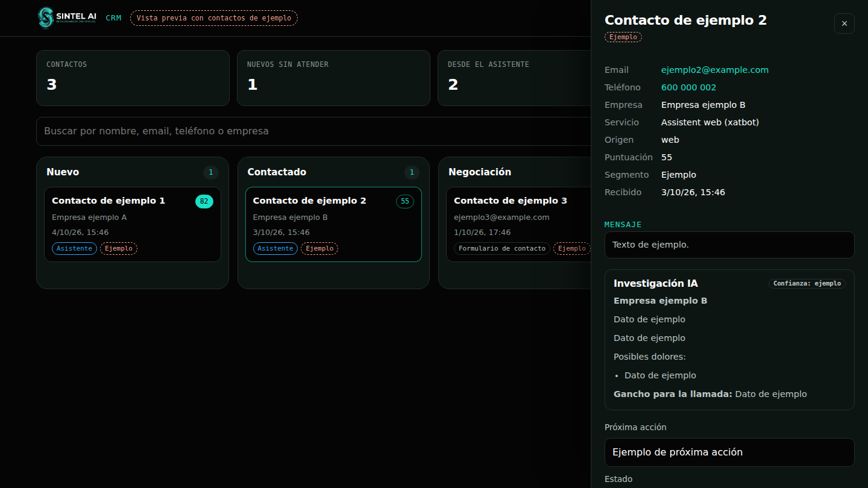This screenshot has height=488, width=868.
Task: Click the Vista previa con contactos de ejemplo badge
Action: pyautogui.click(x=214, y=18)
